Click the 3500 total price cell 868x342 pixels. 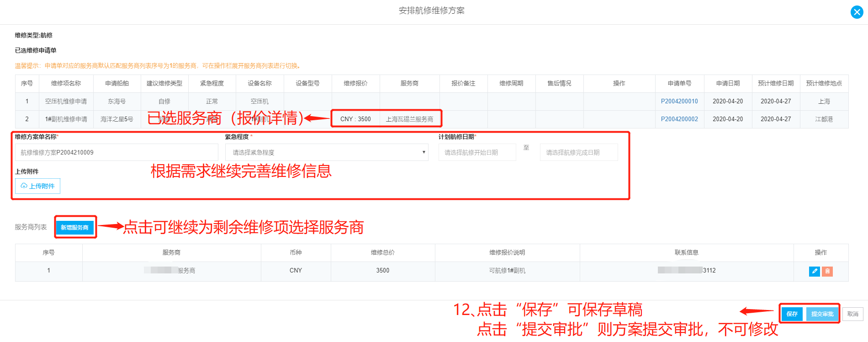click(x=383, y=271)
